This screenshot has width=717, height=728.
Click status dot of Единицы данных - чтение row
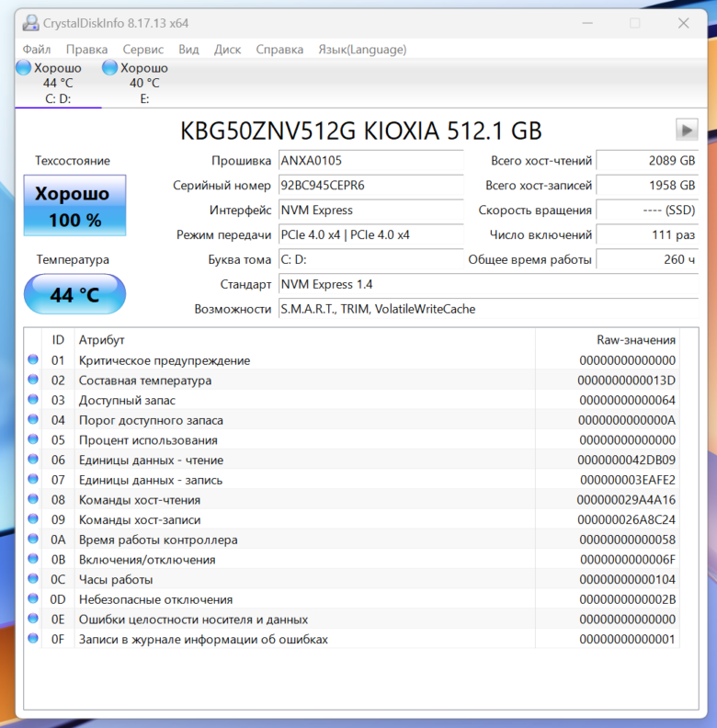pyautogui.click(x=33, y=460)
